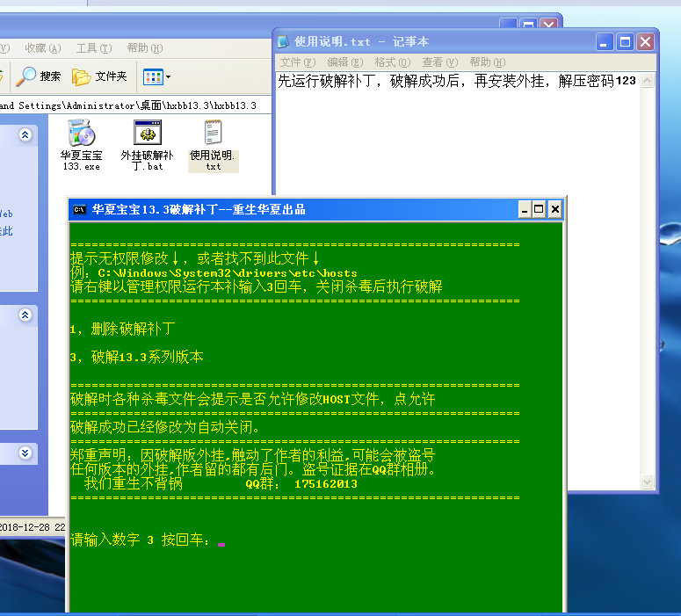The height and width of the screenshot is (616, 681).
Task: Click the console QQ群 number 175162013
Action: coord(326,484)
